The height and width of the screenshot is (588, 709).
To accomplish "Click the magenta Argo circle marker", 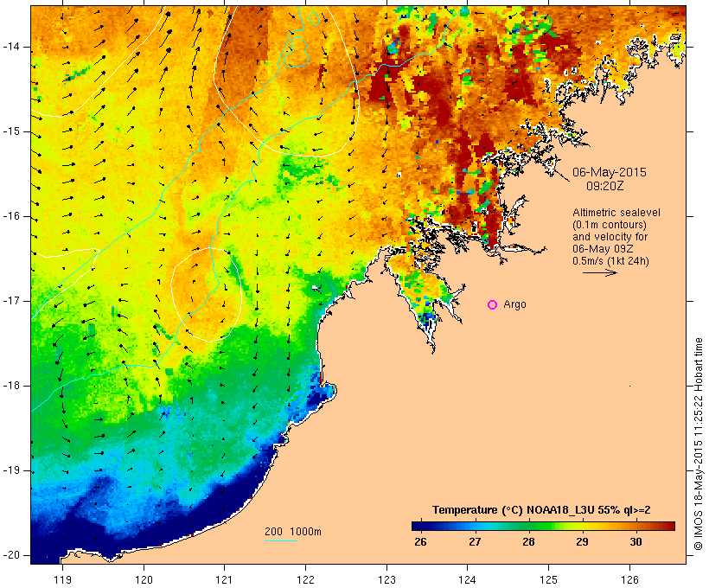I will click(493, 305).
